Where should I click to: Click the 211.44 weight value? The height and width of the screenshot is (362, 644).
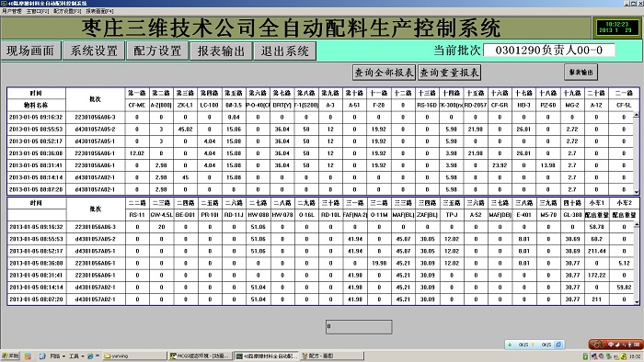(597, 251)
